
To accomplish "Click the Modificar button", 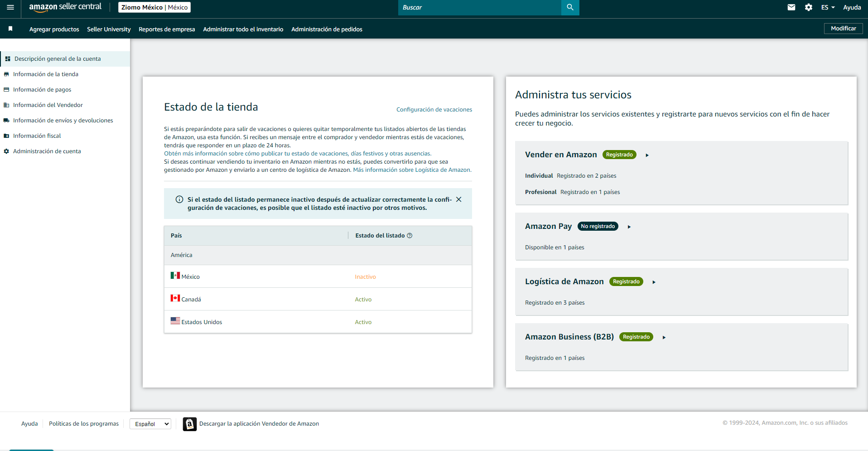I will pyautogui.click(x=843, y=29).
